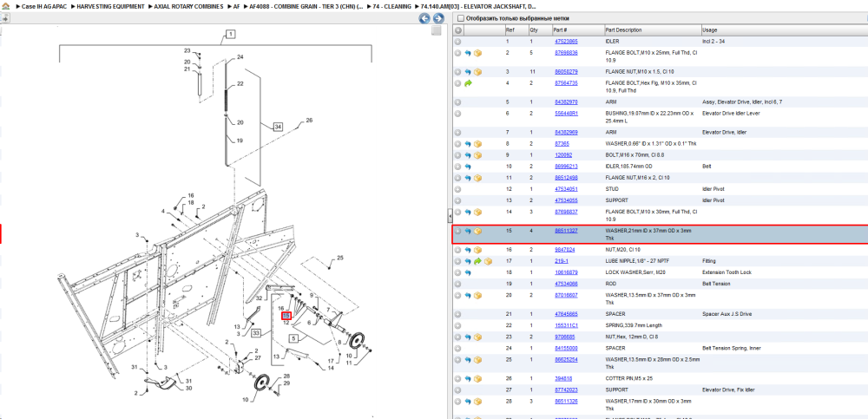The height and width of the screenshot is (419, 868).
Task: Select boxed callout 1 at diagram top
Action: [230, 35]
